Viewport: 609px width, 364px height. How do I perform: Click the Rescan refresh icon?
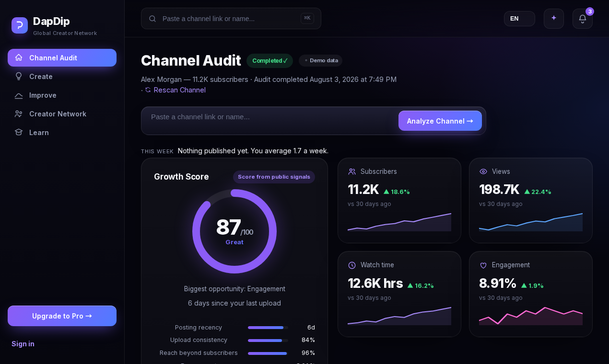(x=148, y=90)
